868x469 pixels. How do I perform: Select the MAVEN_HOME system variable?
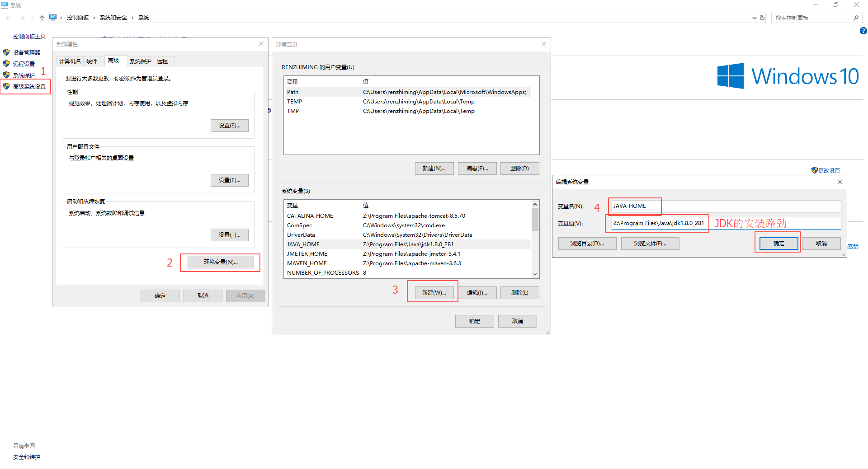coord(408,263)
